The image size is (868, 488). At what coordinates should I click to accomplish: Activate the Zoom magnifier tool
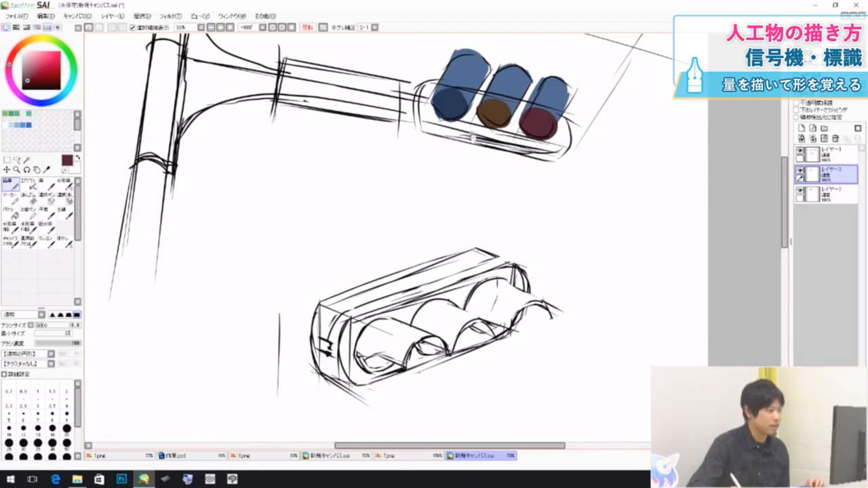pos(16,169)
